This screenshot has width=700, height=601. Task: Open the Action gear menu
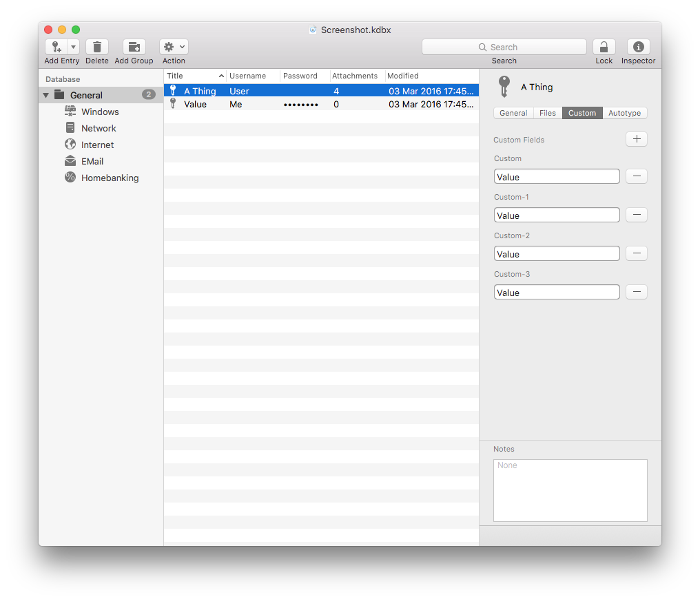[x=174, y=47]
